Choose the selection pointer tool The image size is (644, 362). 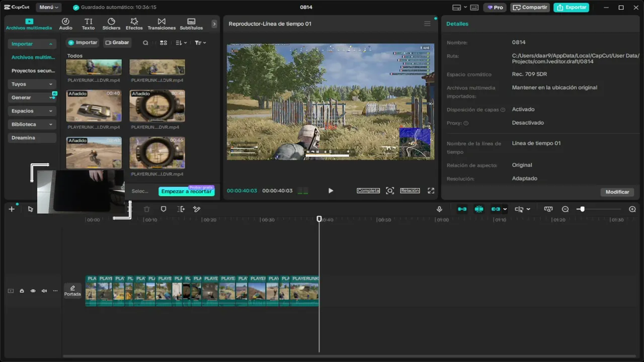click(x=31, y=209)
